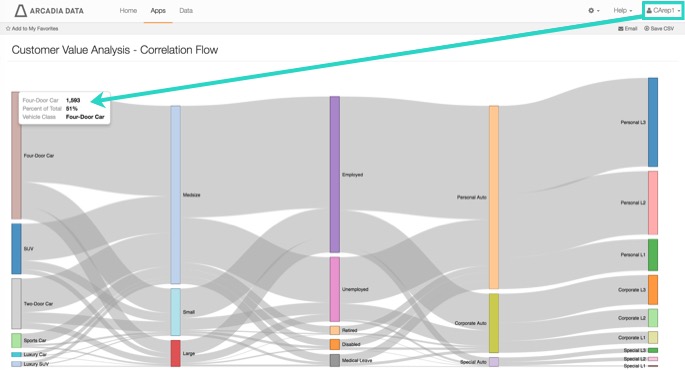
Task: Select the Personal L3 blue node
Action: click(x=653, y=122)
